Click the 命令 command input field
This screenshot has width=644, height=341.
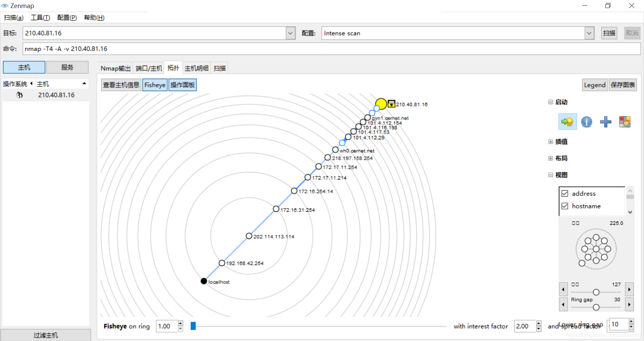(332, 49)
